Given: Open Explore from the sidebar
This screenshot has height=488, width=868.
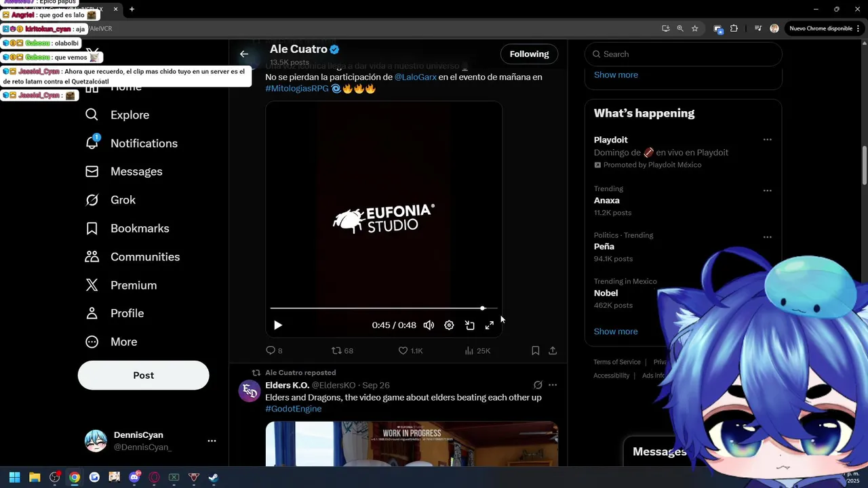Looking at the screenshot, I should pos(117,115).
